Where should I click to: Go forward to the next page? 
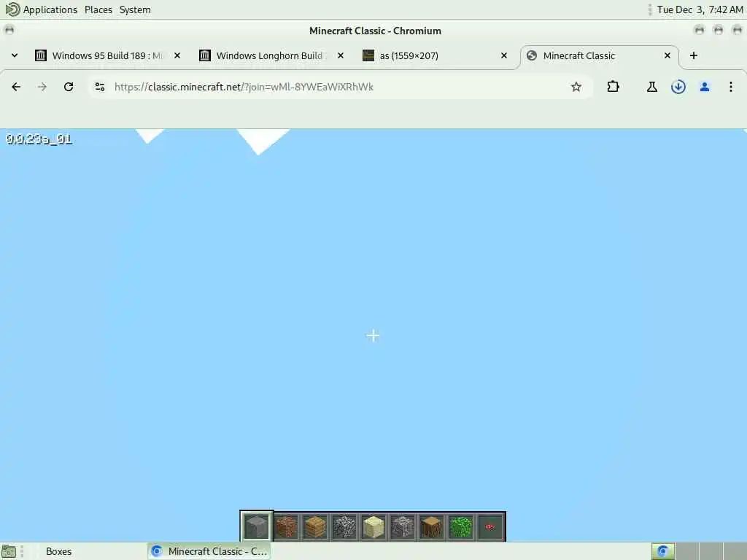(x=42, y=87)
